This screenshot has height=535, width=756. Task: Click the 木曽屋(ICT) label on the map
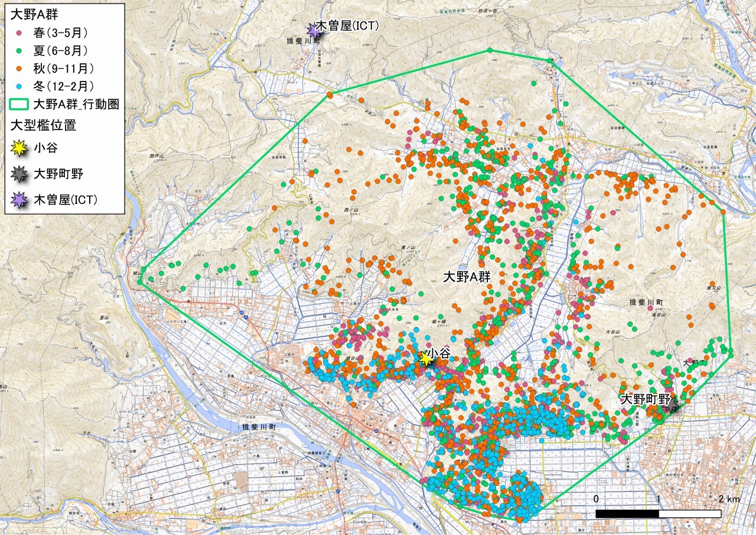(x=347, y=25)
